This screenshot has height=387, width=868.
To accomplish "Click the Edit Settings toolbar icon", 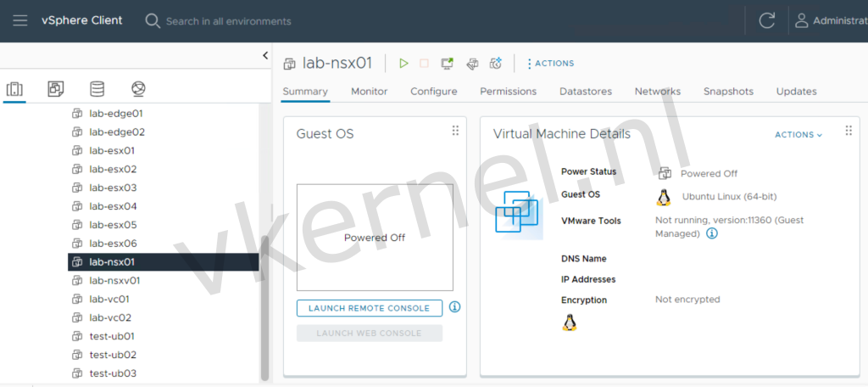I will coord(472,64).
